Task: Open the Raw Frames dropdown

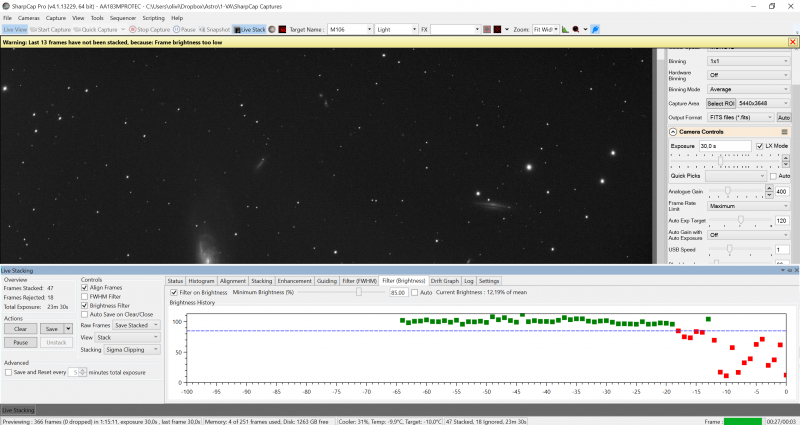Action: click(x=136, y=325)
